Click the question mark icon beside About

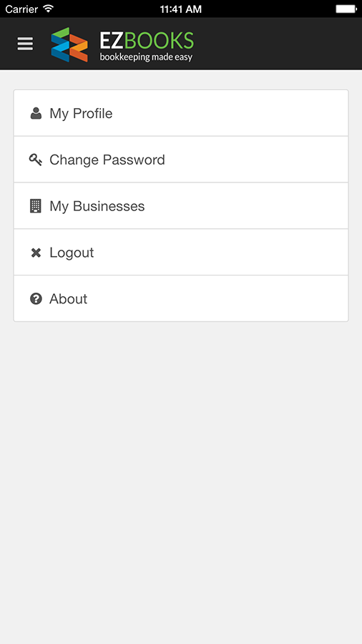tap(36, 298)
